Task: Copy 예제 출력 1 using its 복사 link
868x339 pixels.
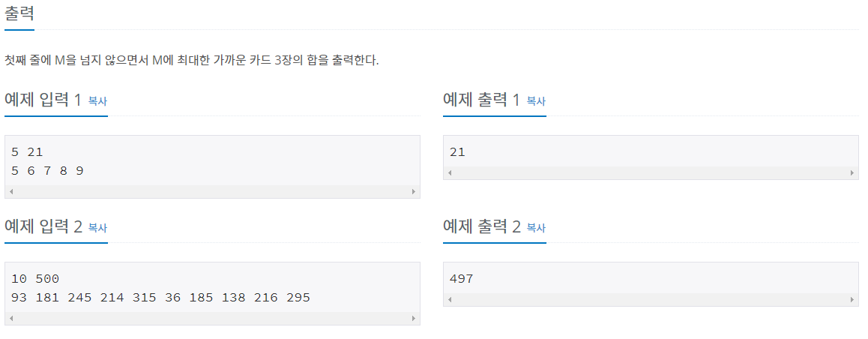Action: (x=536, y=101)
